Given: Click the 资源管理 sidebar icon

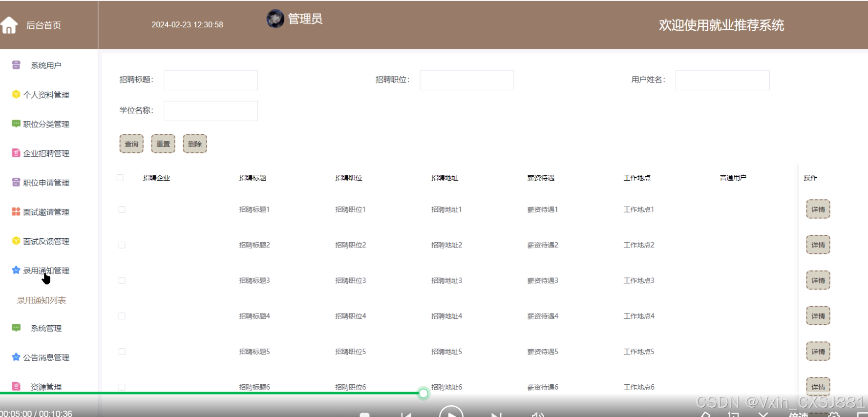Looking at the screenshot, I should coord(16,386).
